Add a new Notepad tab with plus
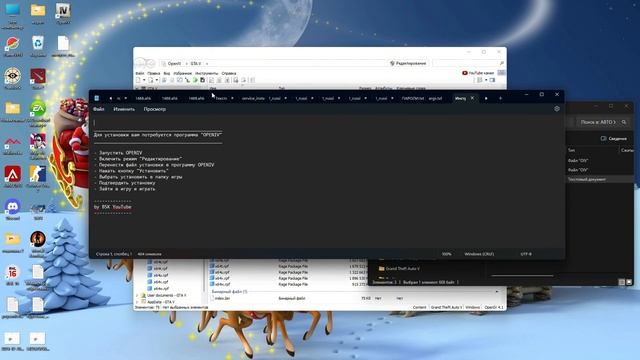The width and height of the screenshot is (640, 360). pos(500,98)
